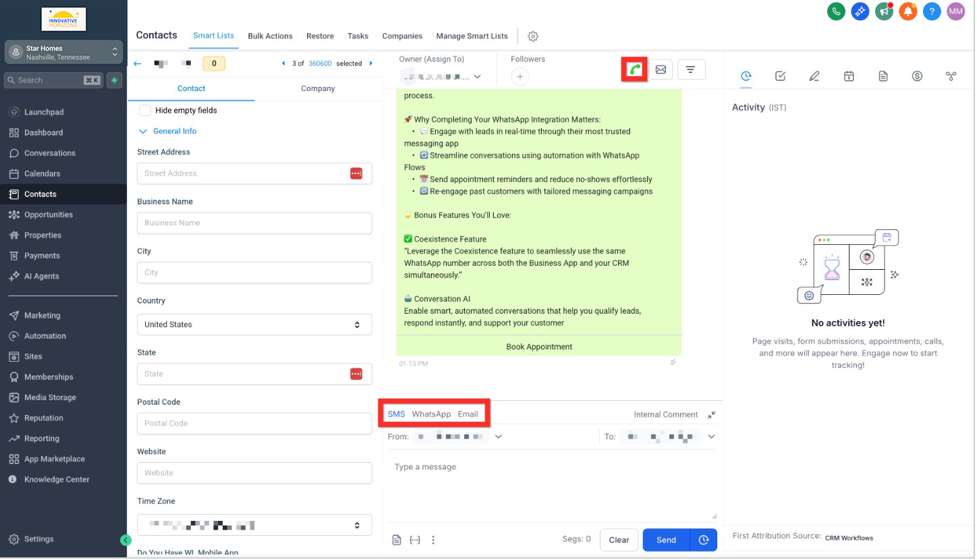The height and width of the screenshot is (560, 977).
Task: Open the Documents icon in right panel
Action: (883, 76)
